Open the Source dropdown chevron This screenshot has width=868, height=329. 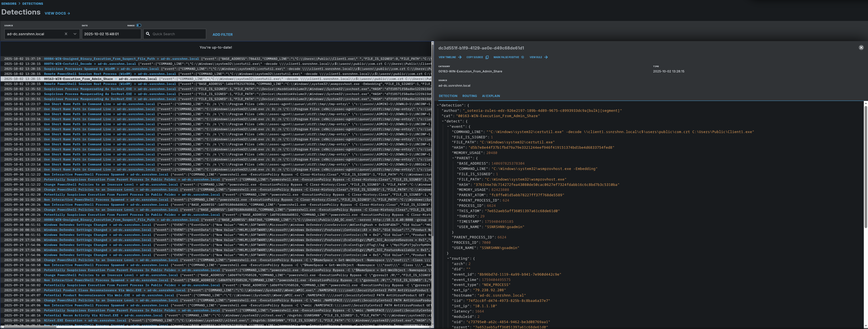click(75, 34)
